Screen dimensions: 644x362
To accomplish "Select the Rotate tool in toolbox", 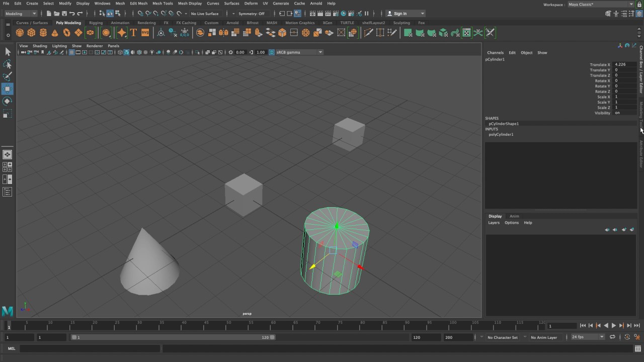I will (x=8, y=102).
